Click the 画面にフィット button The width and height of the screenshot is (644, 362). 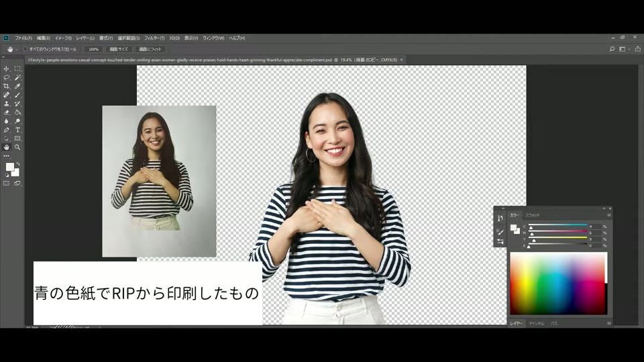click(150, 49)
